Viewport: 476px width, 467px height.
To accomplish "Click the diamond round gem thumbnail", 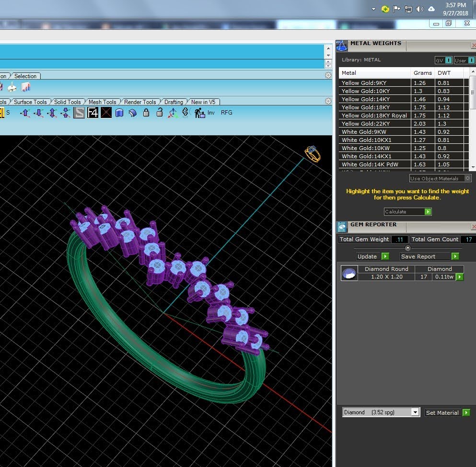I will click(x=349, y=273).
